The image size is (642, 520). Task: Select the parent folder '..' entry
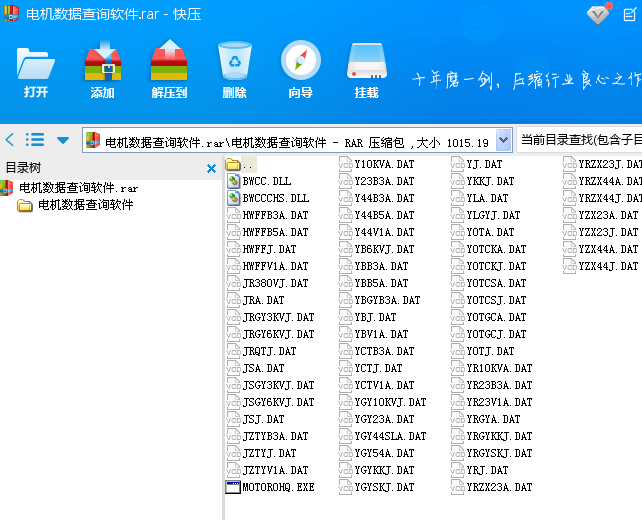pyautogui.click(x=240, y=165)
